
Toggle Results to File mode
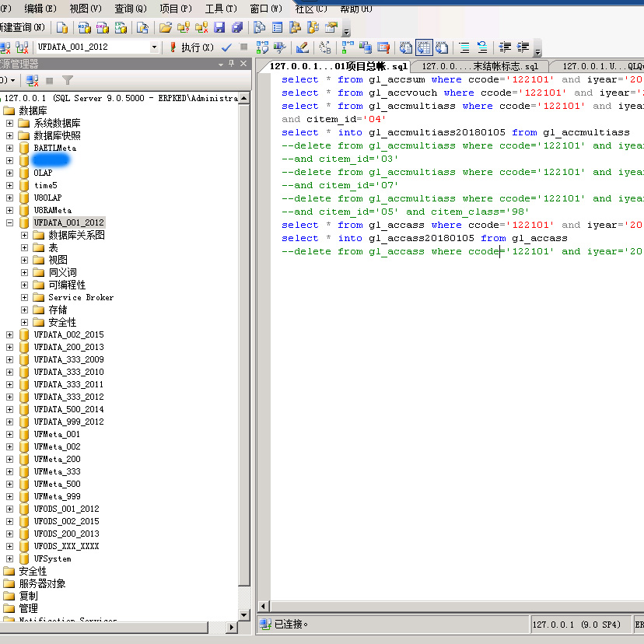[x=441, y=47]
